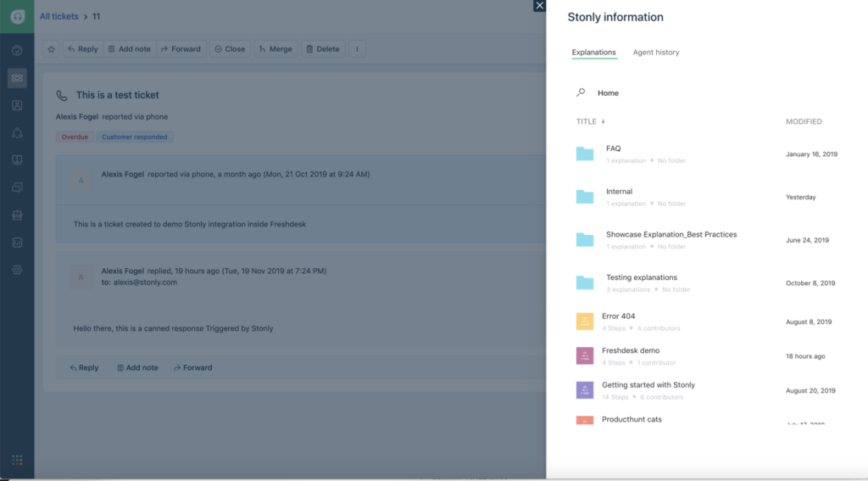Click Alexis Fogel name under ticket title
The width and height of the screenshot is (868, 481).
click(77, 116)
